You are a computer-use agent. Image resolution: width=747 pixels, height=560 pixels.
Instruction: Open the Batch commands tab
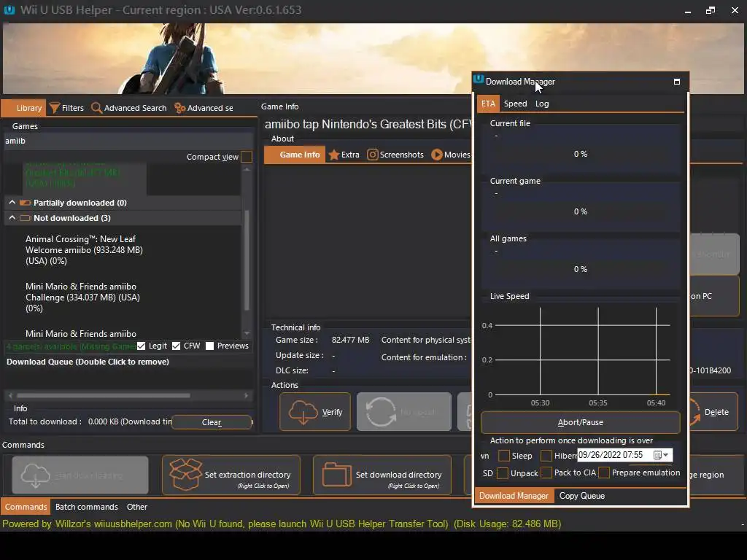[87, 507]
